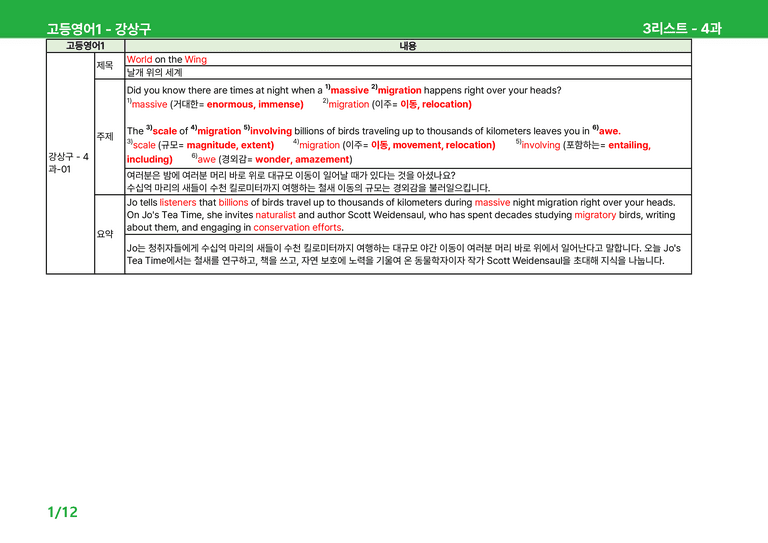The height and width of the screenshot is (543, 768).
Task: Click the page number 1/12
Action: [x=62, y=512]
